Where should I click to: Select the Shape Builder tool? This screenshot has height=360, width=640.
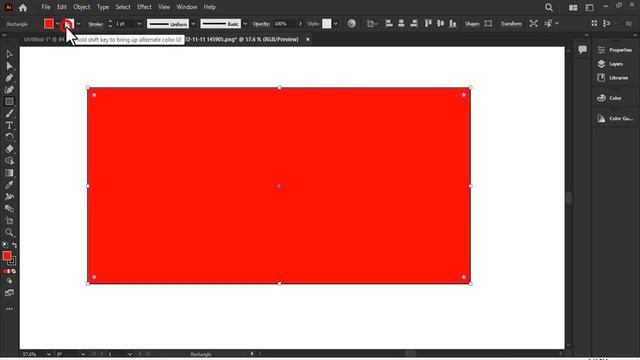9,161
